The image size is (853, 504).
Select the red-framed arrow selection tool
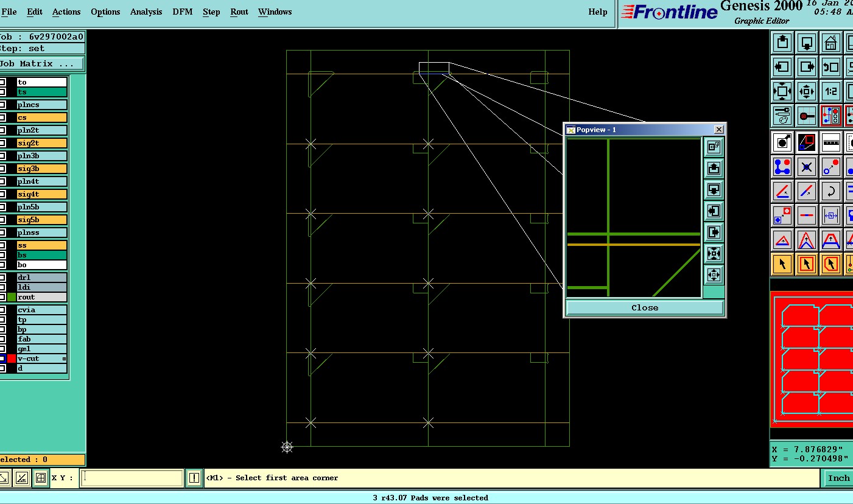tap(807, 264)
